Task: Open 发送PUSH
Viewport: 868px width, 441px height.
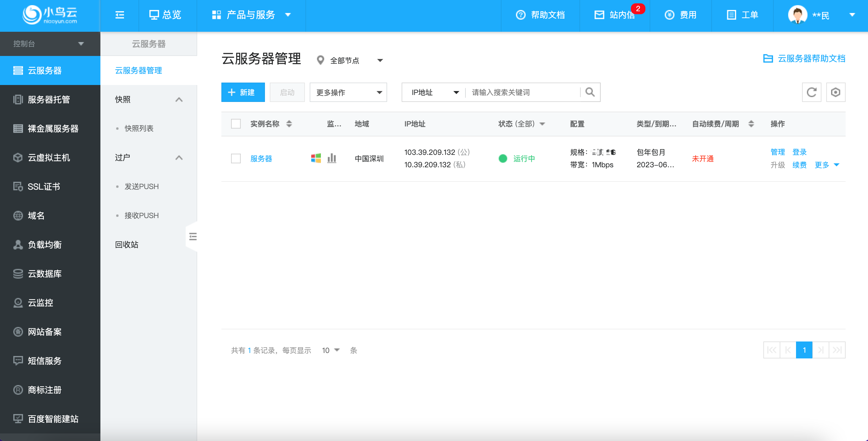Action: [x=142, y=186]
